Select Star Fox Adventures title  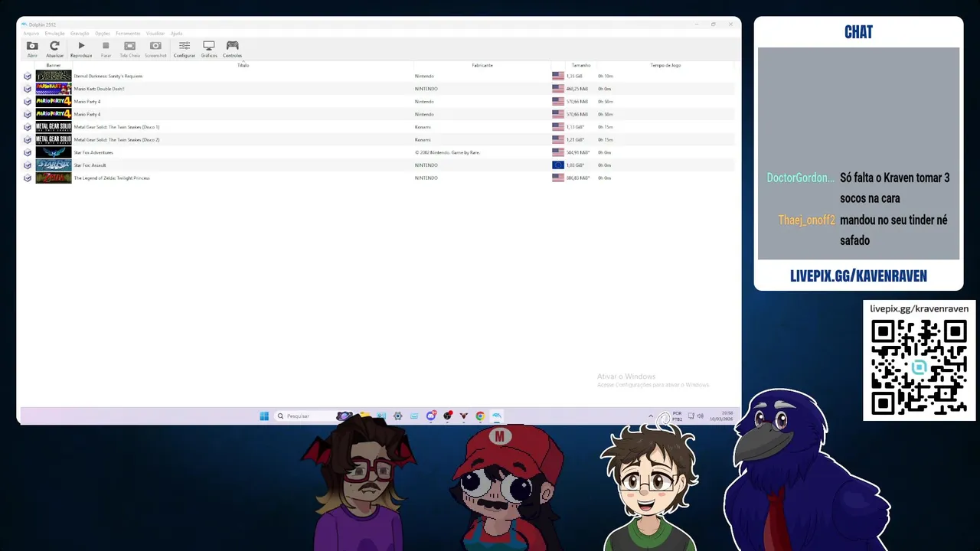pyautogui.click(x=93, y=152)
